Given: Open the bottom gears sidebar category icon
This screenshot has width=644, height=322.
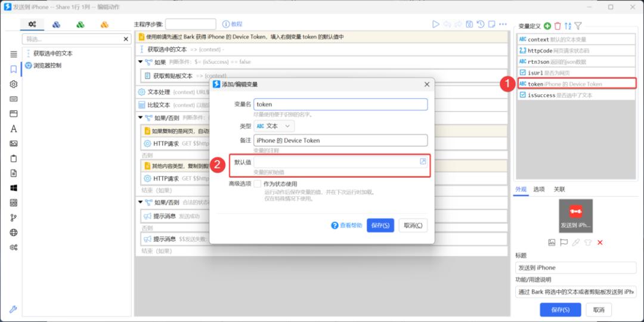Looking at the screenshot, I should pyautogui.click(x=14, y=247).
